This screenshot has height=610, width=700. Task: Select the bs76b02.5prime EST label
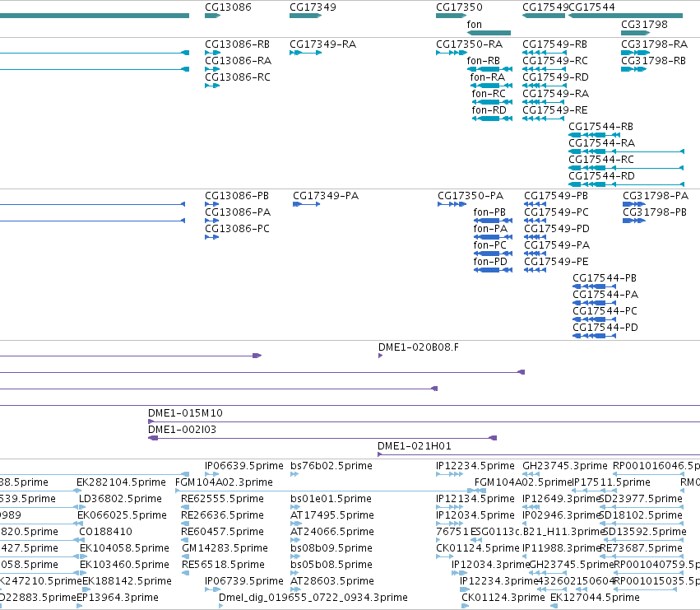point(331,466)
